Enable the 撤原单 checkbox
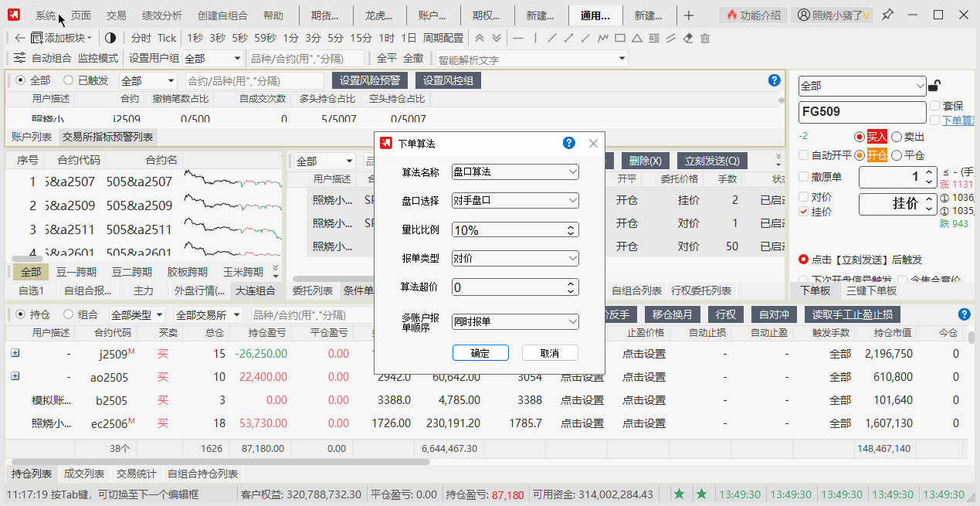Screen dimensions: 980x506 (804, 177)
